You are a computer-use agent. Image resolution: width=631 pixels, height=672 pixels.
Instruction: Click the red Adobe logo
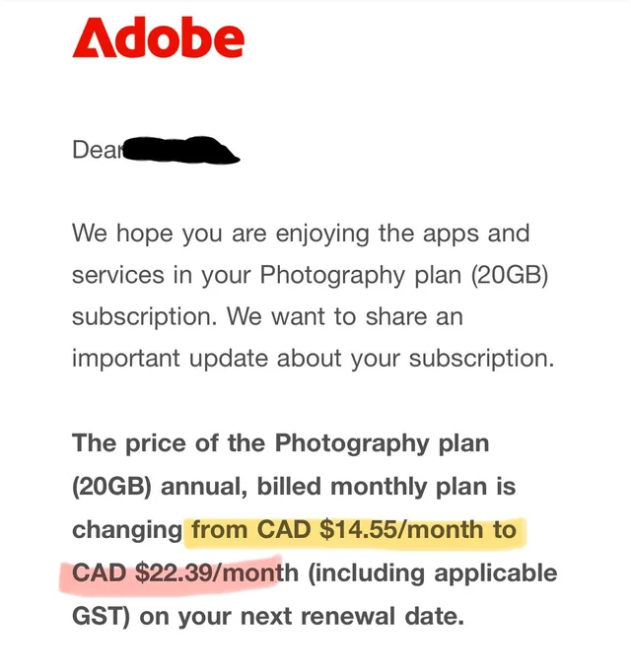point(158,38)
